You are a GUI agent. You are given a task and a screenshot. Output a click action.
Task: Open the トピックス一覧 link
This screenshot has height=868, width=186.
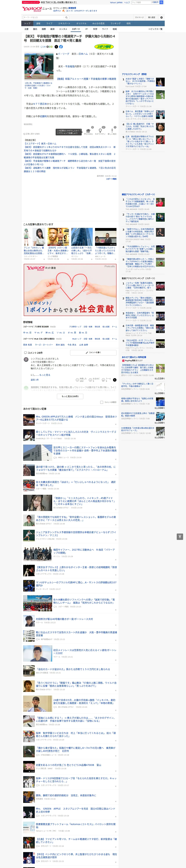click(155, 29)
